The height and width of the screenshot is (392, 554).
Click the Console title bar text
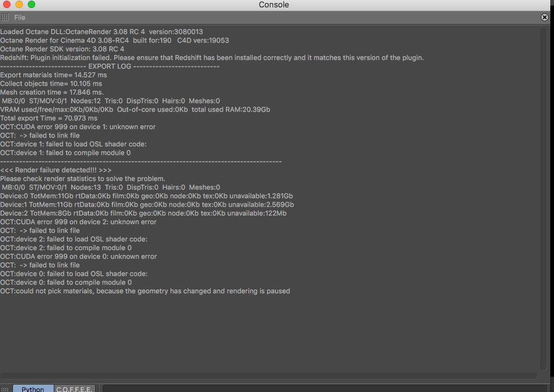(274, 5)
